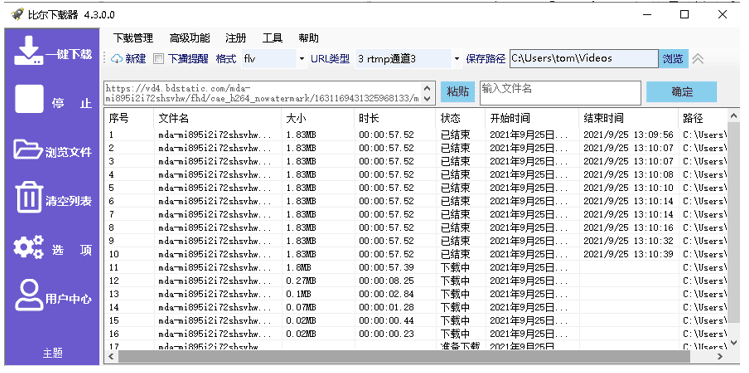The image size is (749, 373).
Task: Open options via the gears icon (选项)
Action: click(28, 247)
